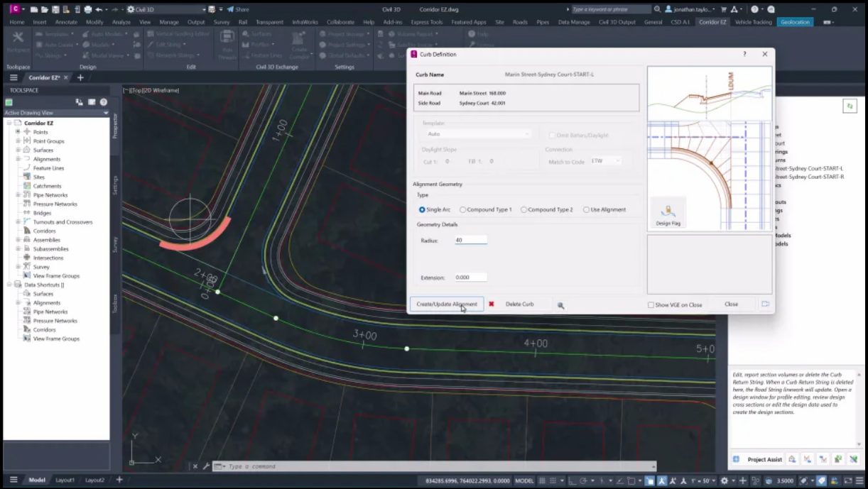The image size is (868, 489).
Task: Choose the Use Alignment radio option
Action: [x=586, y=210]
